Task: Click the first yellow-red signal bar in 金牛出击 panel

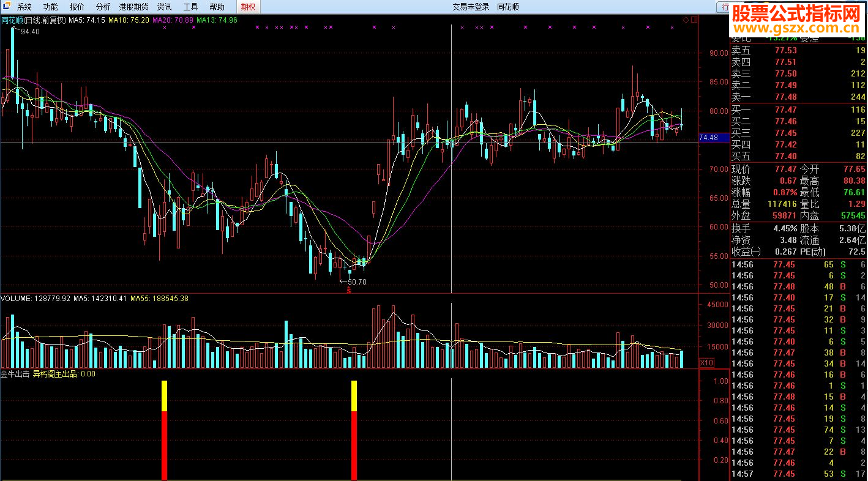Action: tap(164, 430)
